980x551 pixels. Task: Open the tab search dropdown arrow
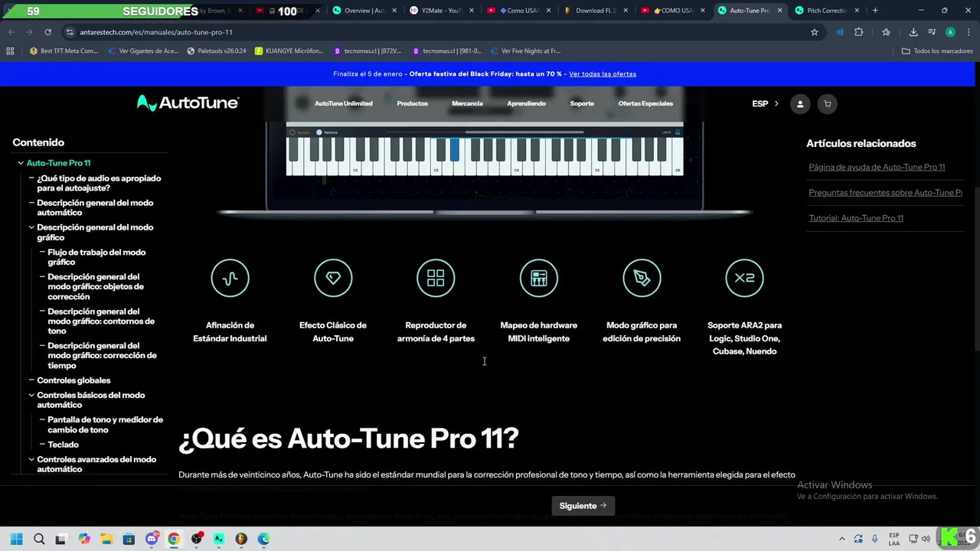(x=11, y=11)
